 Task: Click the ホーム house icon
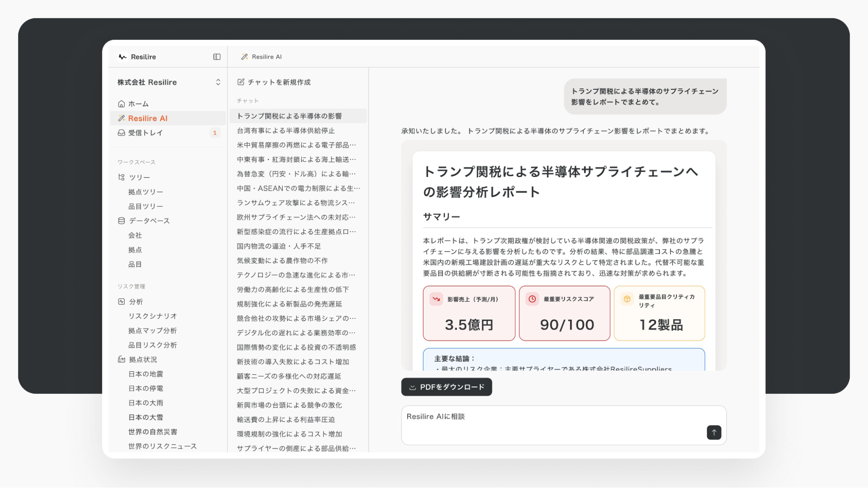pyautogui.click(x=122, y=104)
